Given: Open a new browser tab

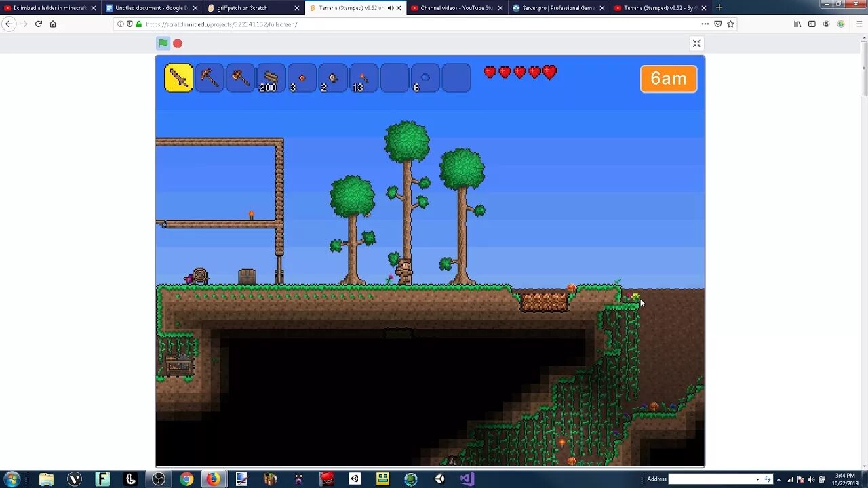Looking at the screenshot, I should (719, 7).
